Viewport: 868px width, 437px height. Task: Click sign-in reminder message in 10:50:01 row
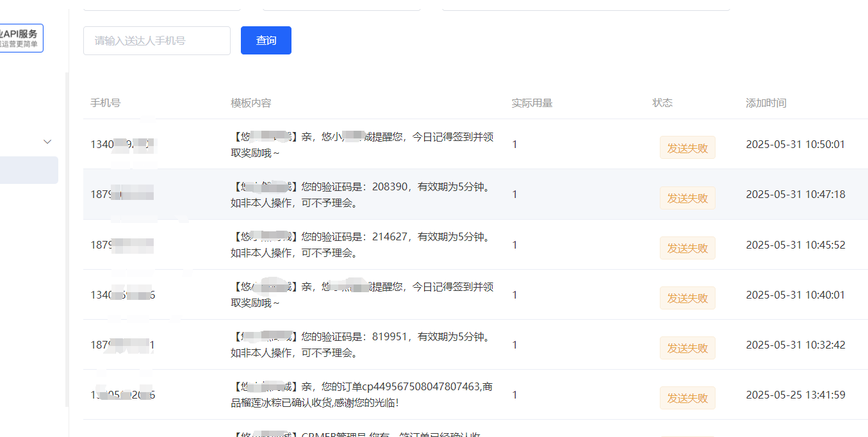tap(362, 145)
